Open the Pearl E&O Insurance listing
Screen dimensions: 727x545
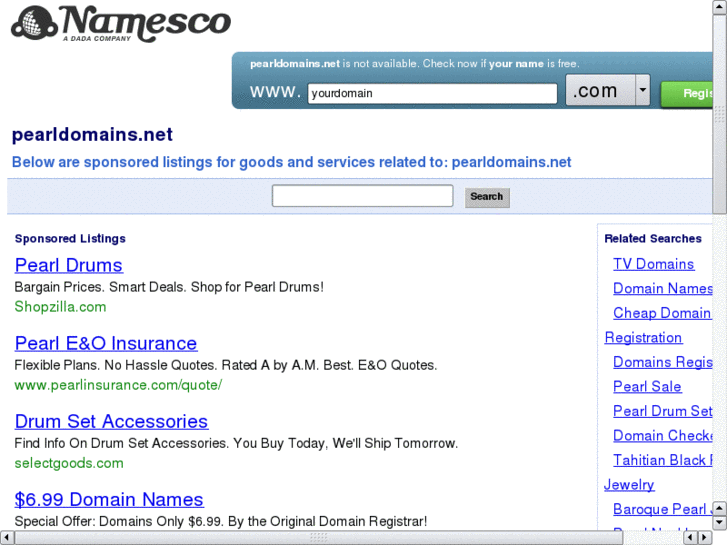click(106, 343)
